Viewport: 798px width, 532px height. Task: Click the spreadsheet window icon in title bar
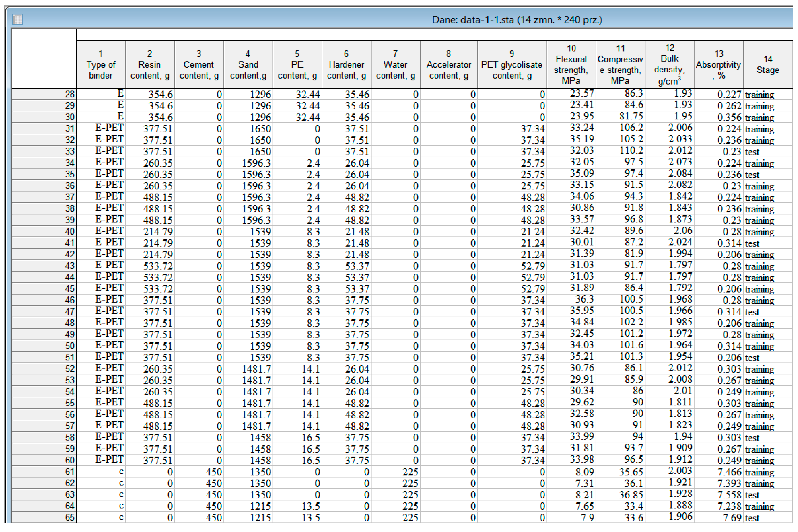coord(17,19)
